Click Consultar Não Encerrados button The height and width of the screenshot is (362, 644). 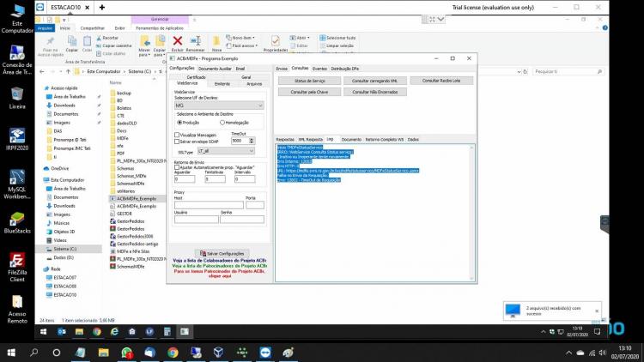tap(375, 92)
